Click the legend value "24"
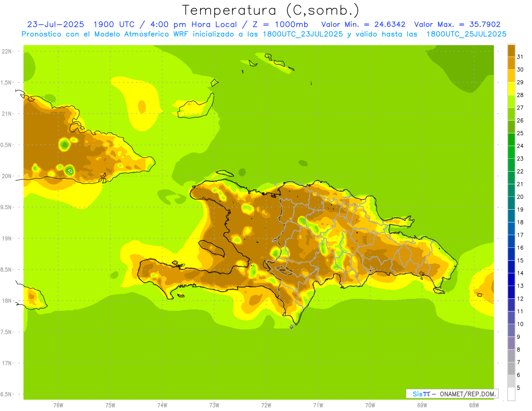Image resolution: width=532 pixels, height=411 pixels. point(520,146)
